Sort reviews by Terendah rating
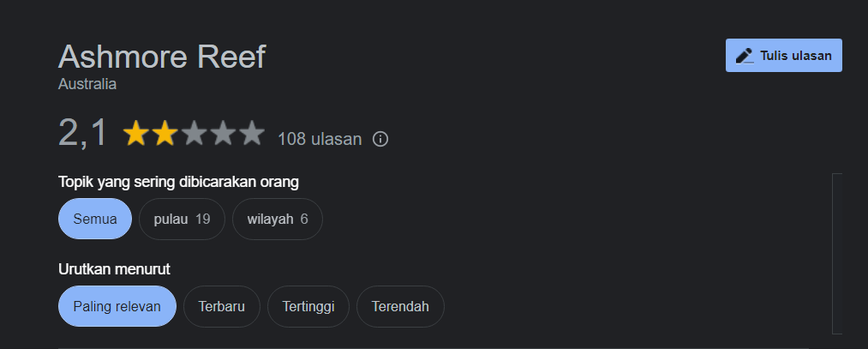 tap(400, 306)
